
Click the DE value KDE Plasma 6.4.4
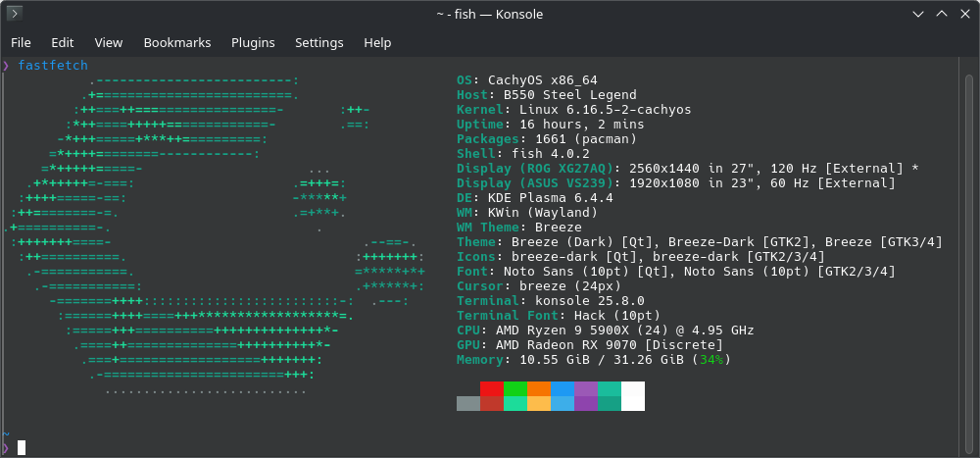(551, 198)
